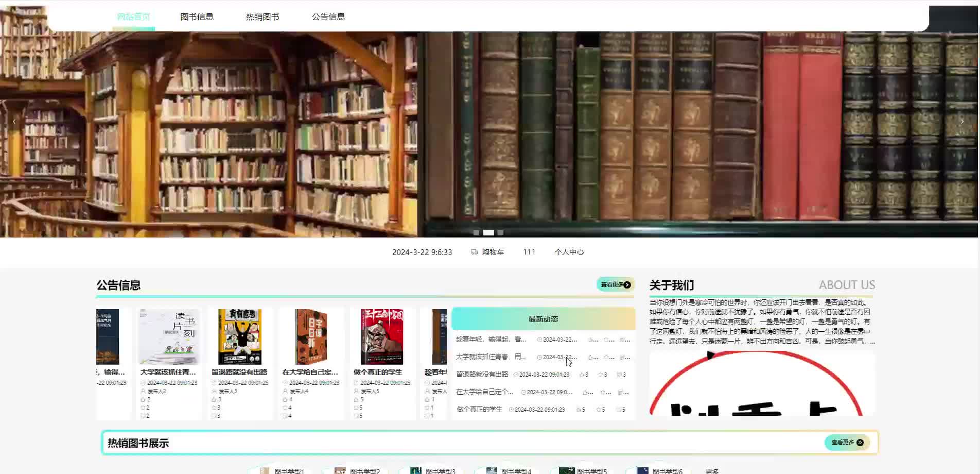Open news row 大学就该抓住青春，用...
The height and width of the screenshot is (474, 980).
tap(544, 357)
